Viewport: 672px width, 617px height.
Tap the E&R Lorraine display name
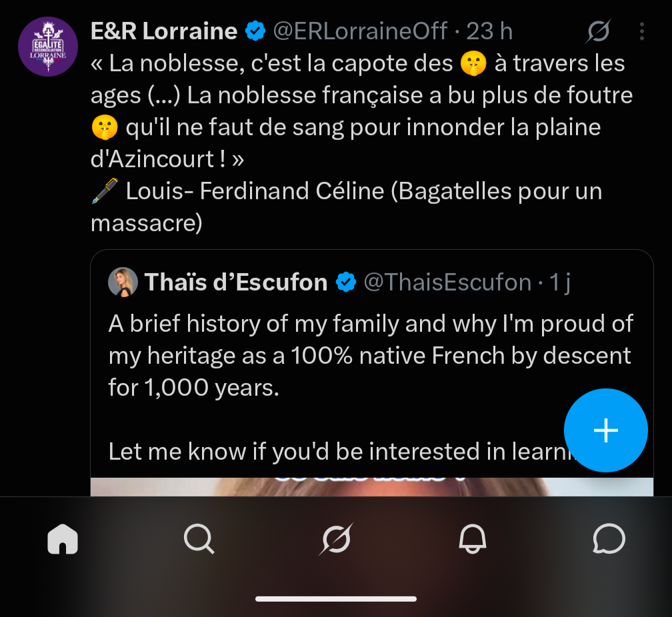(x=164, y=31)
